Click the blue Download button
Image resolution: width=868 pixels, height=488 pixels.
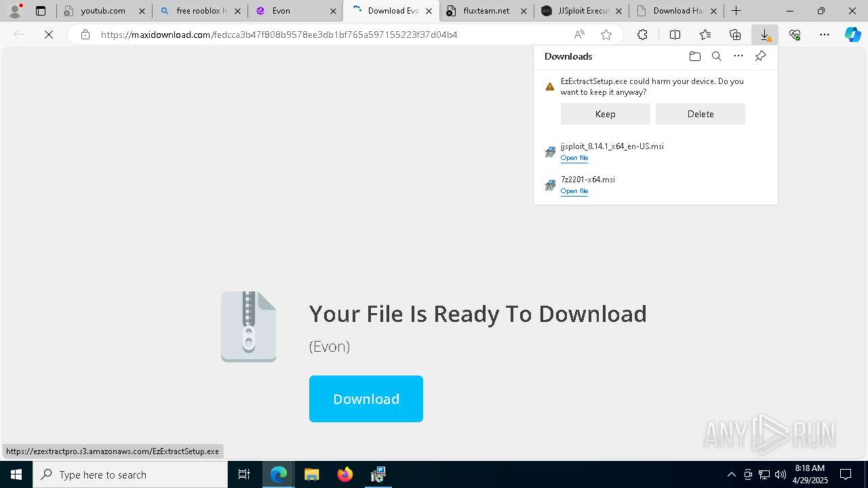click(x=366, y=399)
